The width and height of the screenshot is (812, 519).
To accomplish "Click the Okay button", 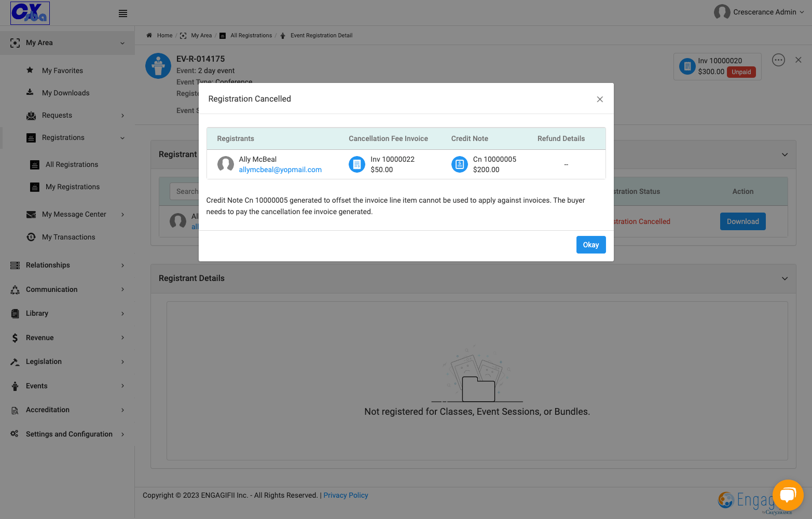I will click(x=591, y=245).
